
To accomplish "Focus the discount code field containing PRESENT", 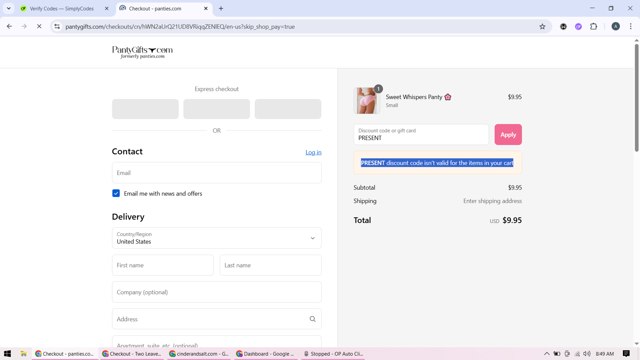I will (x=421, y=134).
